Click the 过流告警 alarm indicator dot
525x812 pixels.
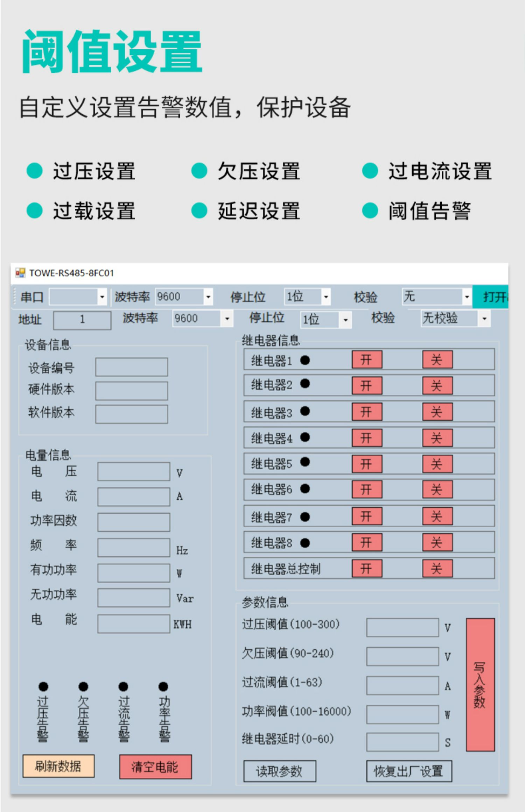[123, 686]
